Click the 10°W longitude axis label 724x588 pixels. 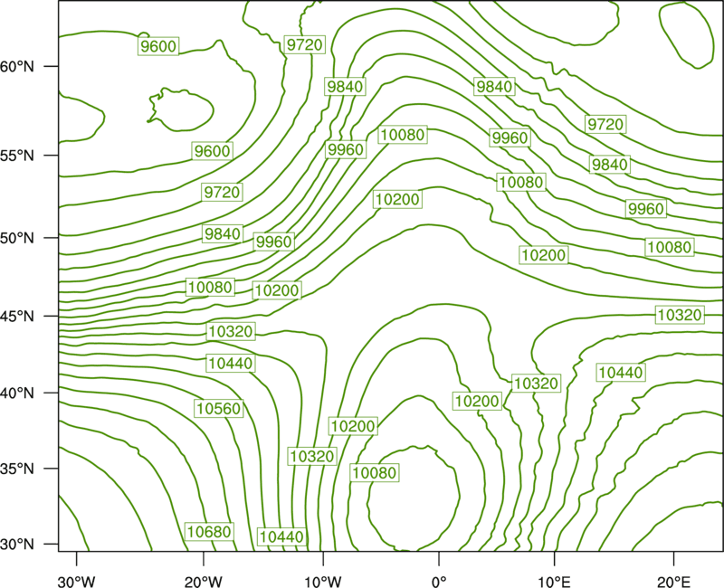323,582
